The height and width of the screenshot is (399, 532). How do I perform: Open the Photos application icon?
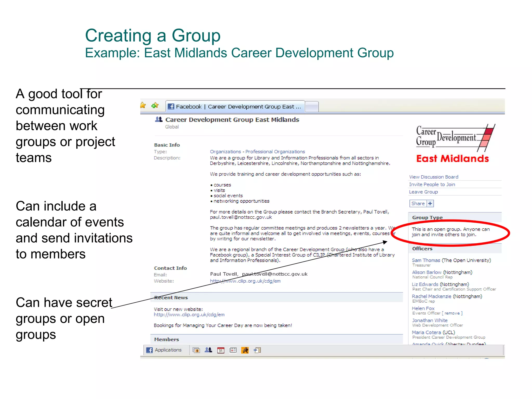pos(196,350)
